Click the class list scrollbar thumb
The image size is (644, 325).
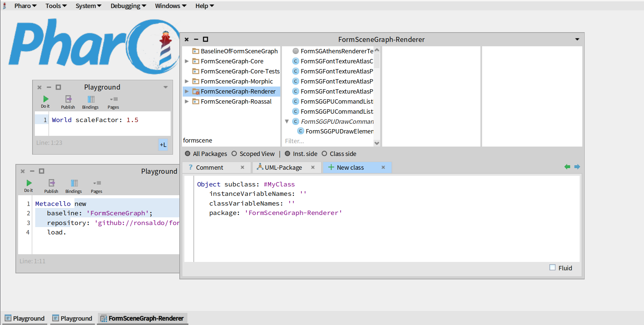tap(377, 60)
